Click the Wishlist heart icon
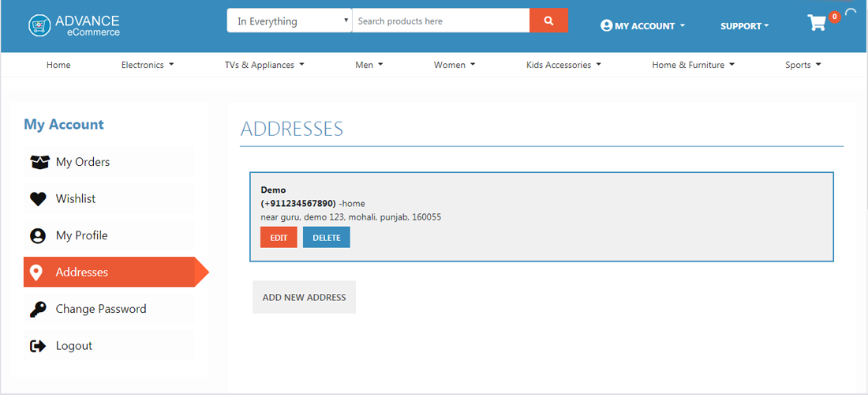Image resolution: width=868 pixels, height=395 pixels. (x=38, y=199)
